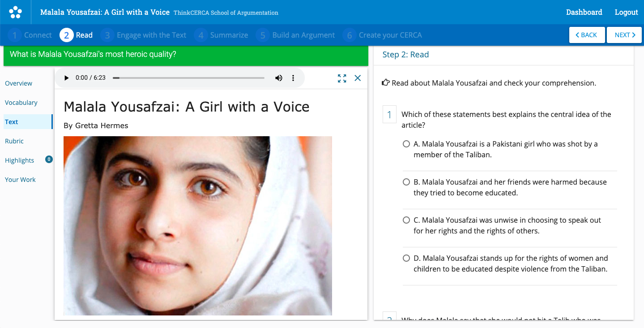Screen dimensions: 644x328
Task: Select step 2 Read
Action: pyautogui.click(x=77, y=35)
